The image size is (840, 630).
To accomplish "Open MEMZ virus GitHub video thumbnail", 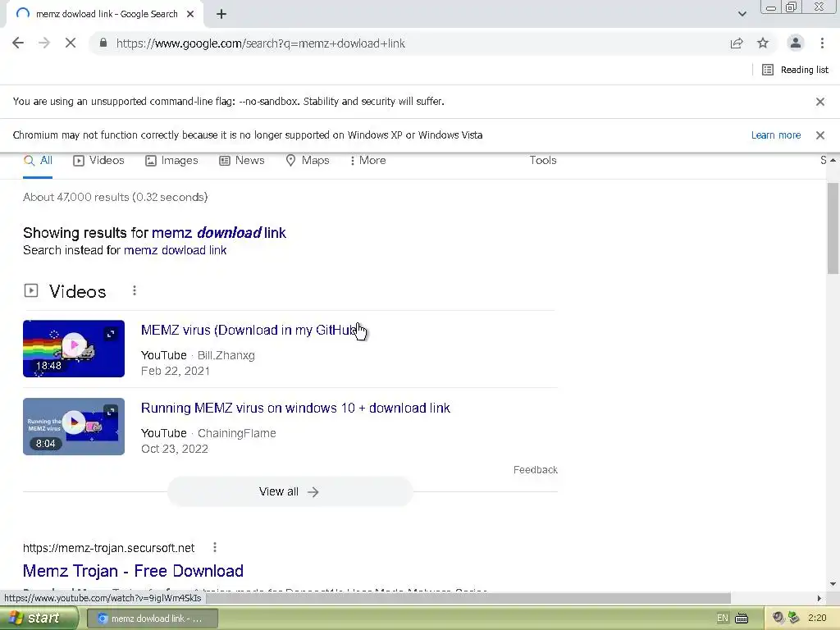I will tap(74, 349).
